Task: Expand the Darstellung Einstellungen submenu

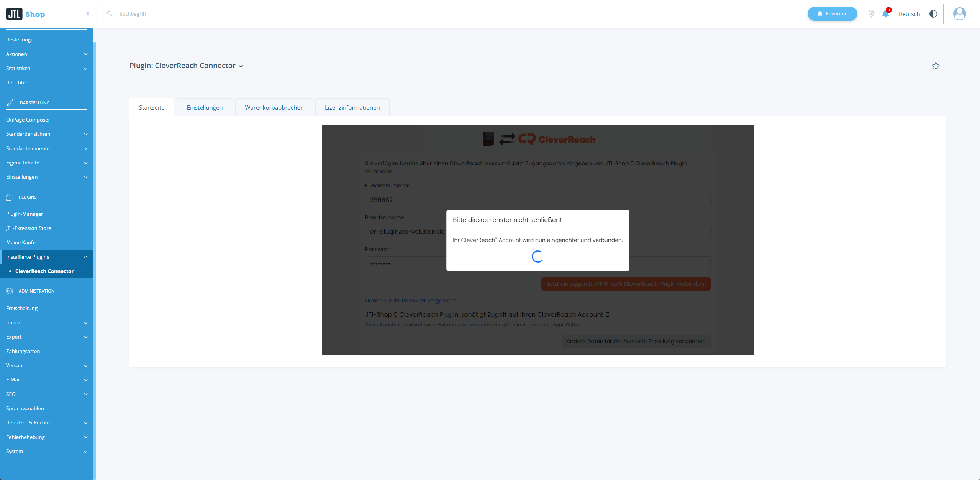Action: tap(47, 177)
